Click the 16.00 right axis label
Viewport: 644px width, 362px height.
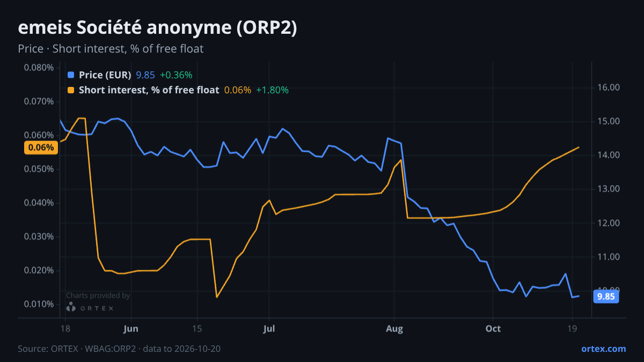tap(609, 87)
